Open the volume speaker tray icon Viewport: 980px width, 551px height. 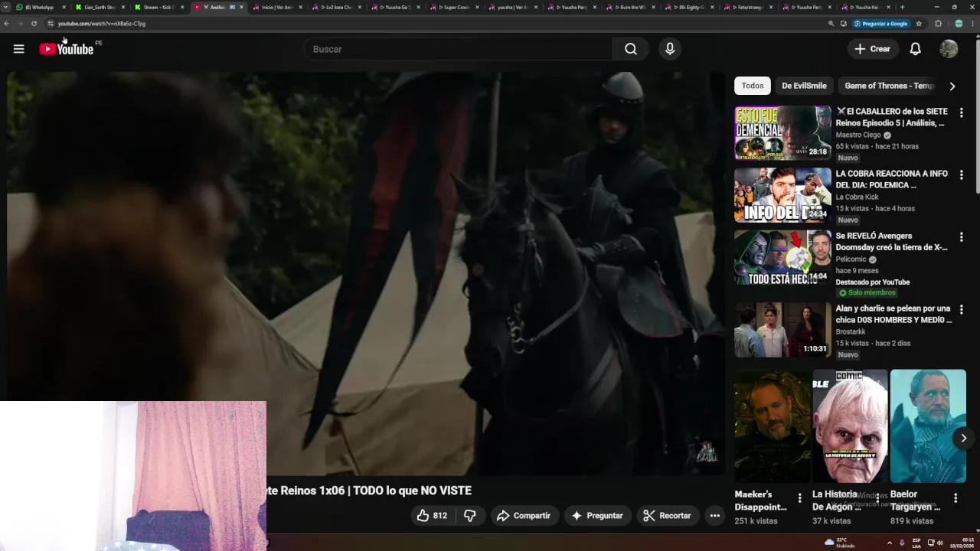click(x=939, y=543)
